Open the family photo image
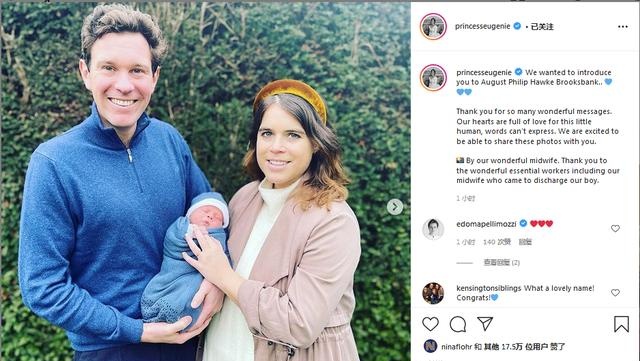The width and height of the screenshot is (640, 361). point(205,182)
